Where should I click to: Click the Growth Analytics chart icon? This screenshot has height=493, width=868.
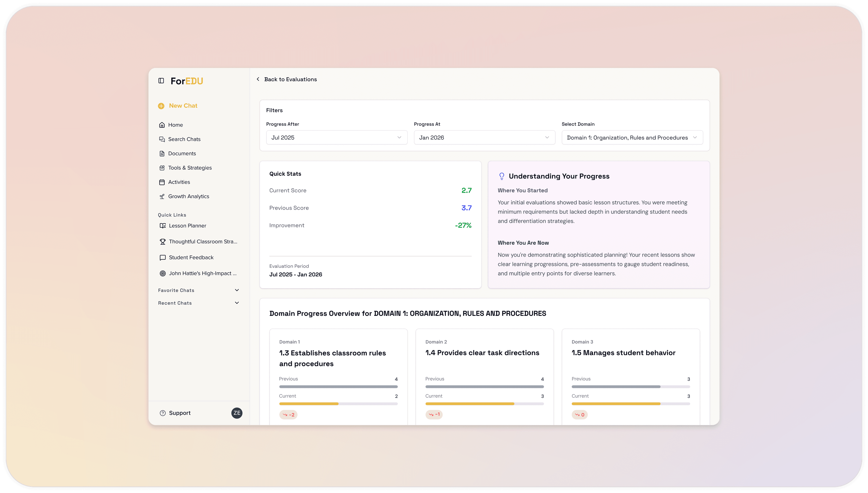pyautogui.click(x=162, y=196)
